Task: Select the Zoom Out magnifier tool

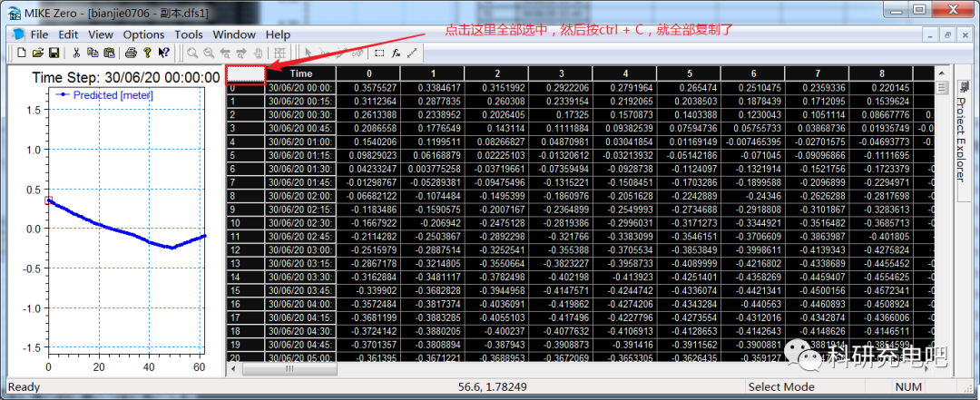Action: click(209, 54)
